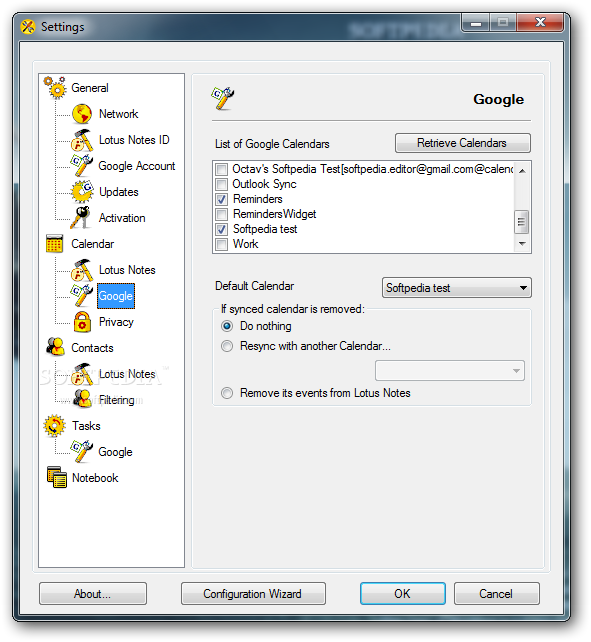Click the Calendar grid icon
The height and width of the screenshot is (642, 591).
(x=54, y=244)
